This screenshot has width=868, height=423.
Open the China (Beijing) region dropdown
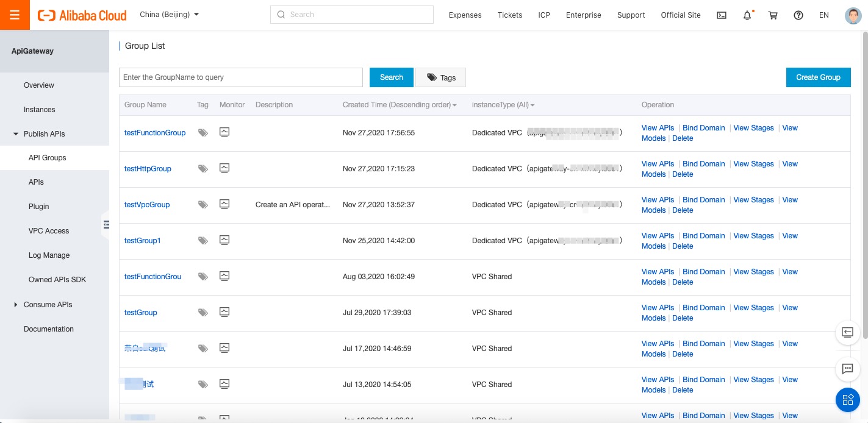click(x=169, y=15)
